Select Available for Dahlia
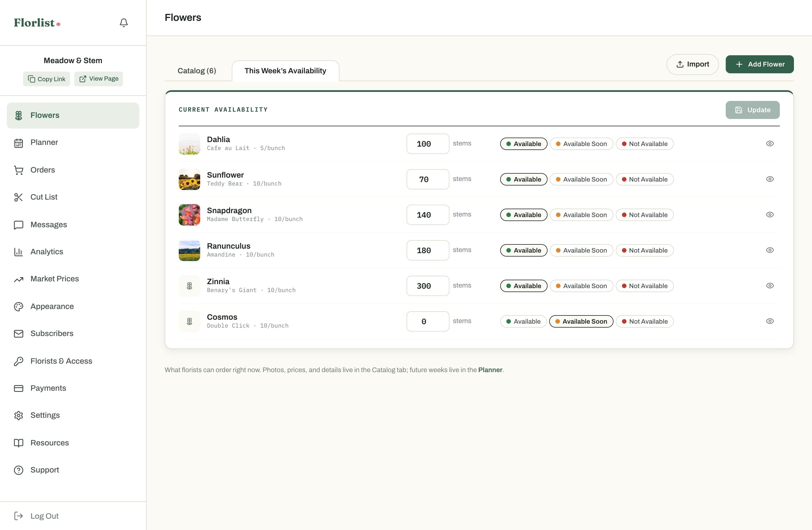Viewport: 812px width, 530px height. [524, 144]
